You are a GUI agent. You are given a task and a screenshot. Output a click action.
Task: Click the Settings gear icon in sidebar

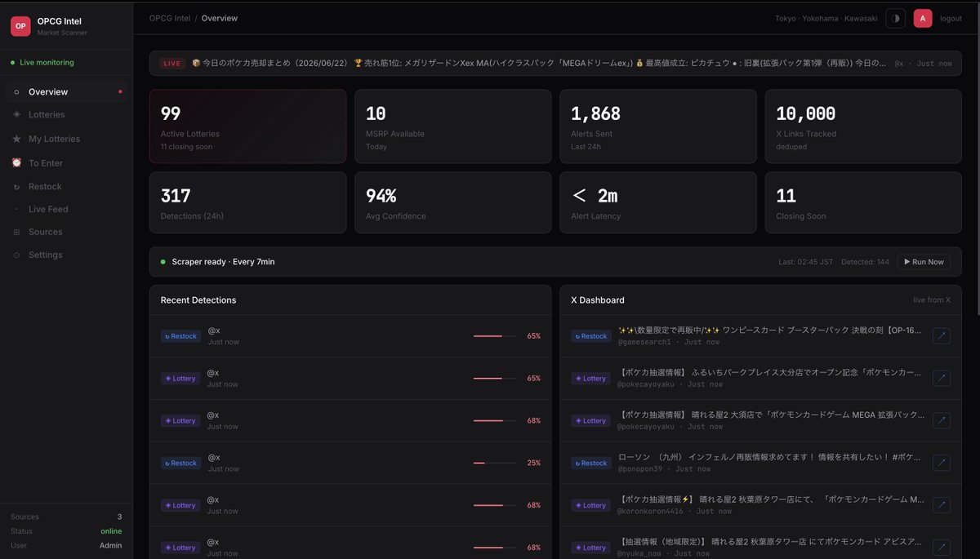[x=16, y=255]
